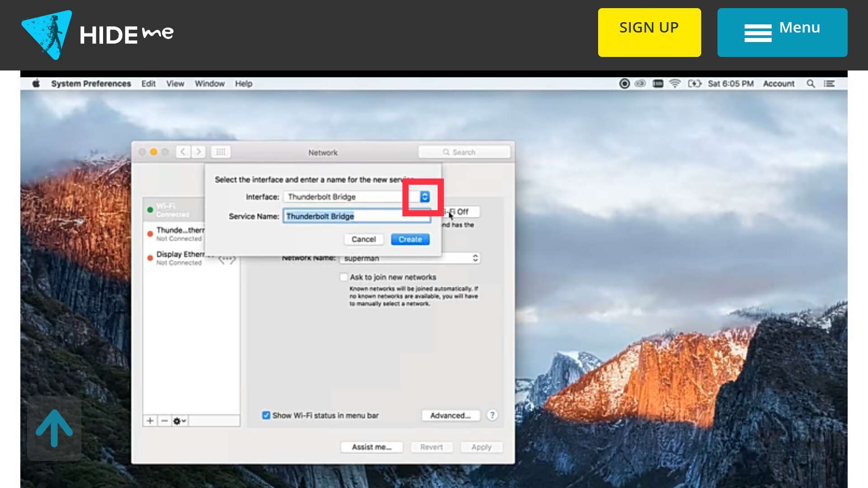
Task: Click the SIGN UP button
Action: pos(649,33)
